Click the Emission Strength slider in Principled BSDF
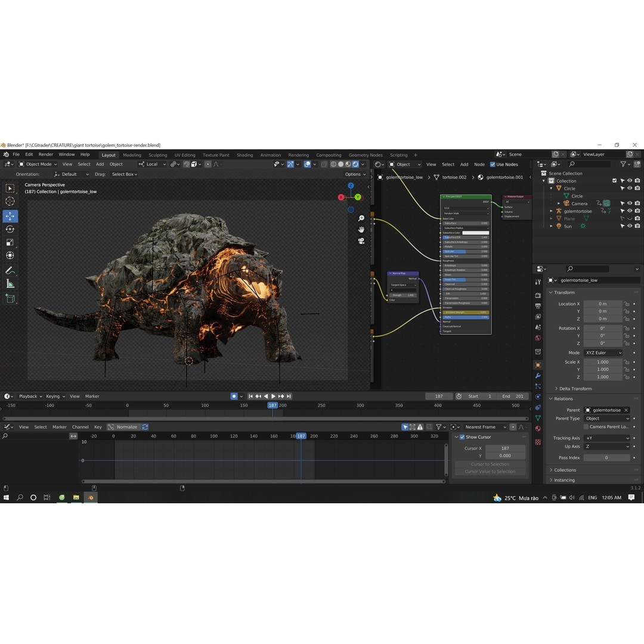644x644 pixels. click(x=466, y=312)
